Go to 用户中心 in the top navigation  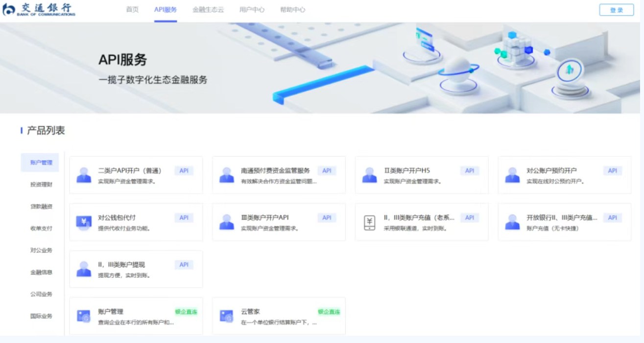click(252, 10)
